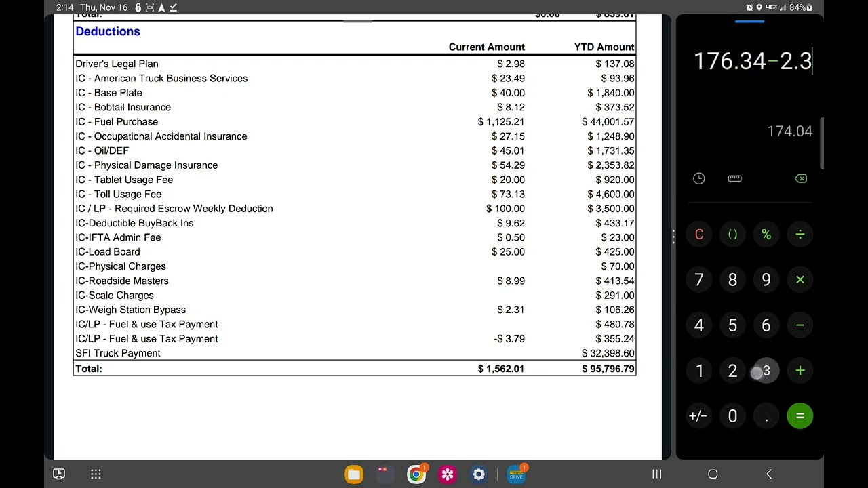The height and width of the screenshot is (488, 868).
Task: Open the yellow My Files taskbar app
Action: (x=354, y=474)
